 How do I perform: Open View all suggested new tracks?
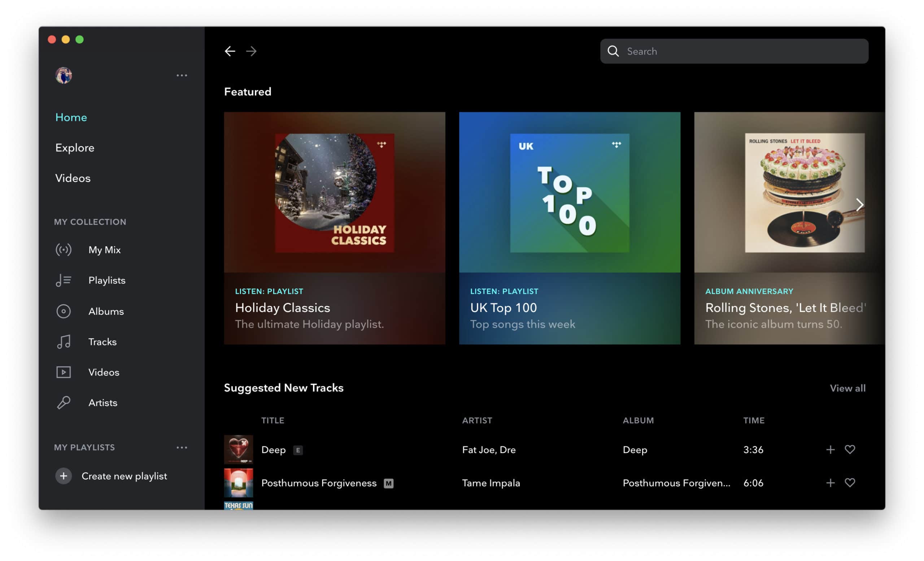(x=847, y=388)
